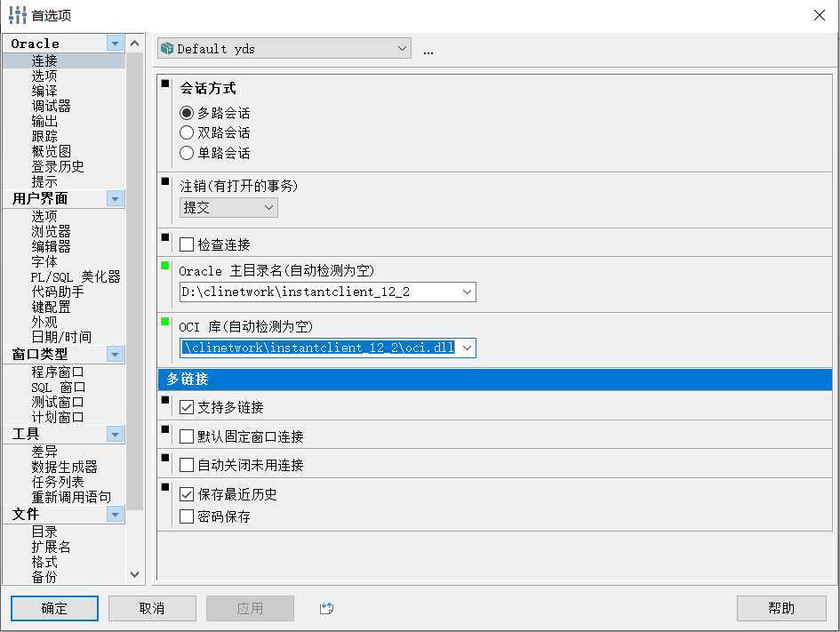The height and width of the screenshot is (632, 840).
Task: Click the black marker next to 自动关闭未用连接
Action: (165, 458)
